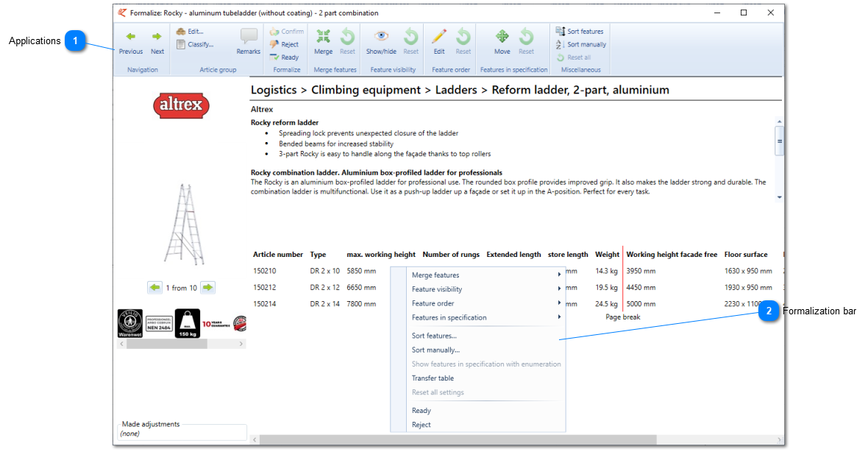Click the Next navigation arrow icon
This screenshot has width=868, height=452.
pyautogui.click(x=157, y=37)
